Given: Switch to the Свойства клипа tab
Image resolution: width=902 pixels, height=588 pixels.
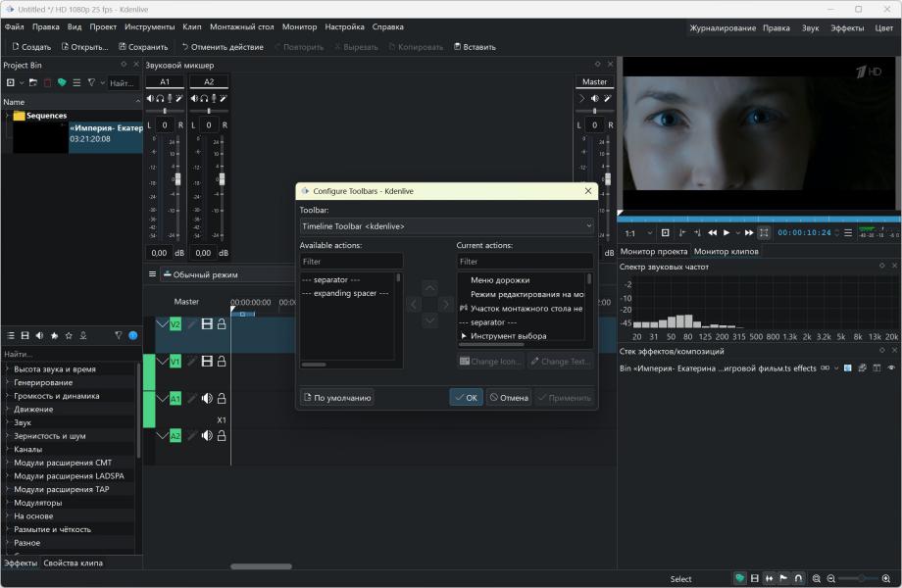Looking at the screenshot, I should click(73, 563).
